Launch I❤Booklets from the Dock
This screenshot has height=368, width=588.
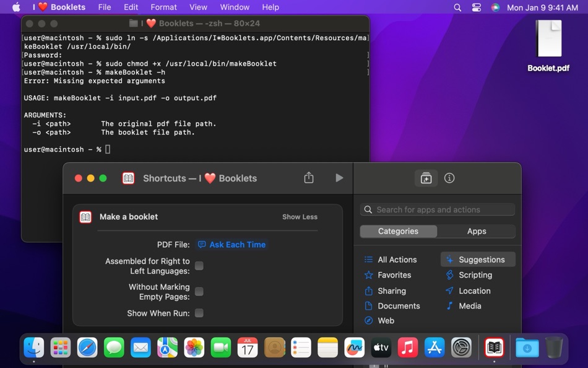493,348
